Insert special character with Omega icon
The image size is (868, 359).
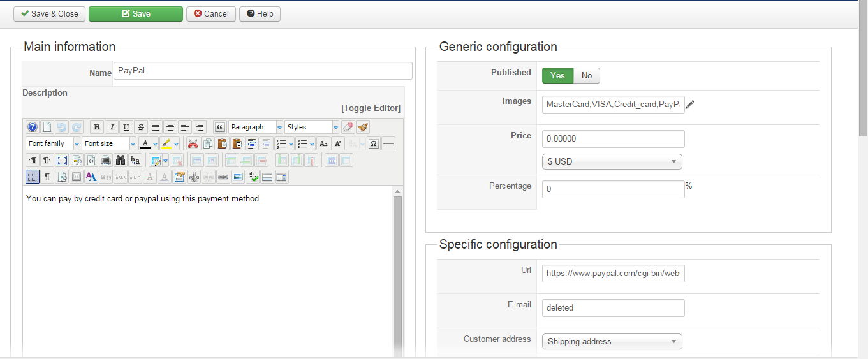click(x=374, y=143)
